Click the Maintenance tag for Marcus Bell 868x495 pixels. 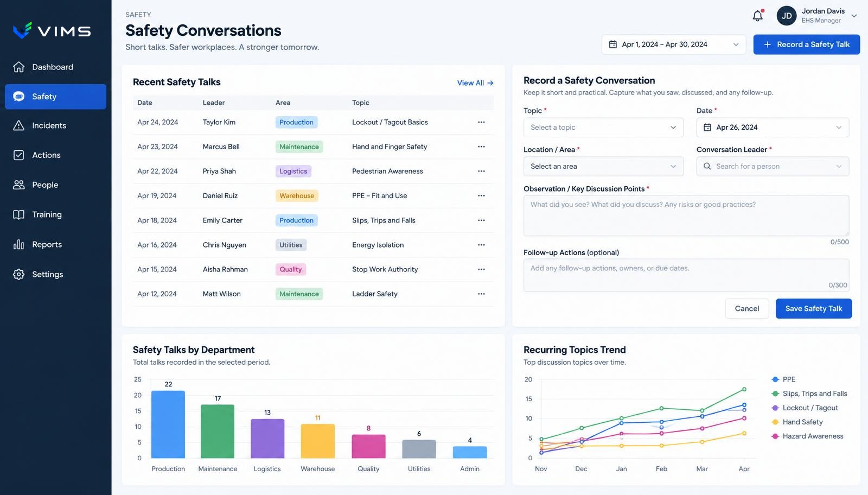click(299, 147)
